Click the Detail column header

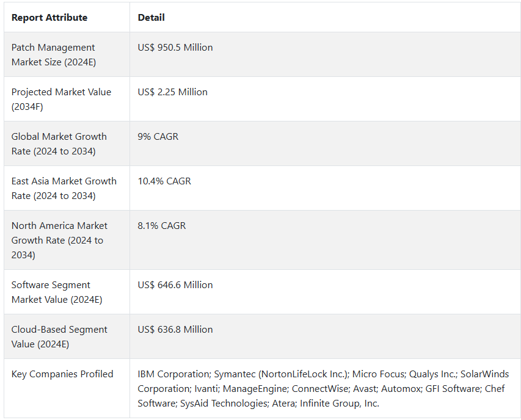click(x=151, y=18)
